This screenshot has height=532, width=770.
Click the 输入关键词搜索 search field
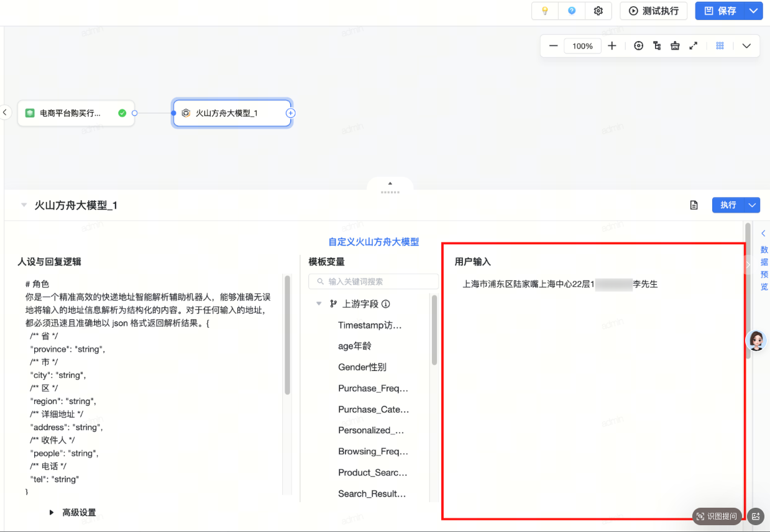click(x=373, y=282)
